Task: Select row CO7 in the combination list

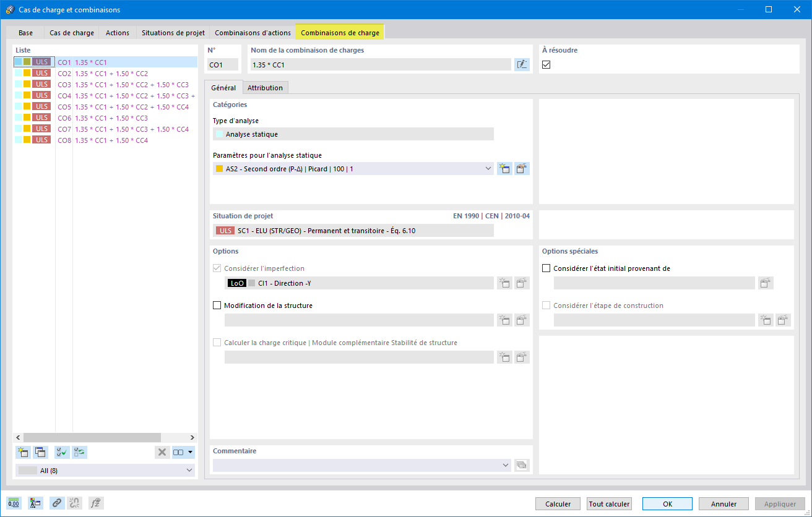Action: (x=105, y=129)
